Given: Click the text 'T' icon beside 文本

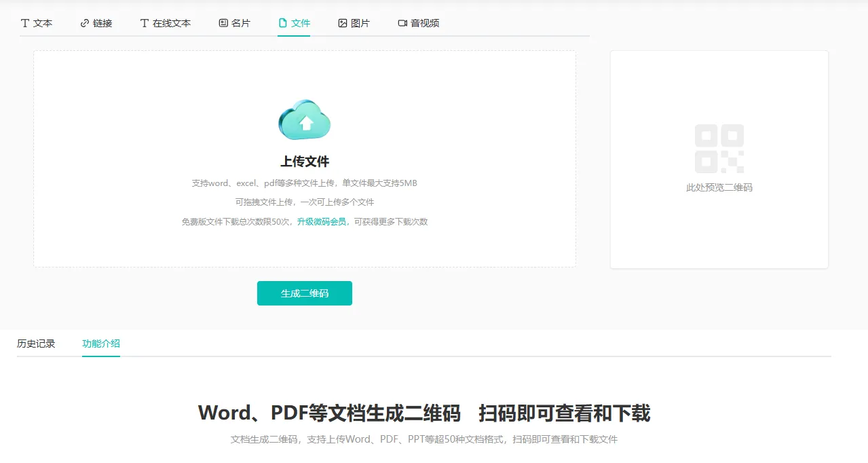Looking at the screenshot, I should pos(25,23).
